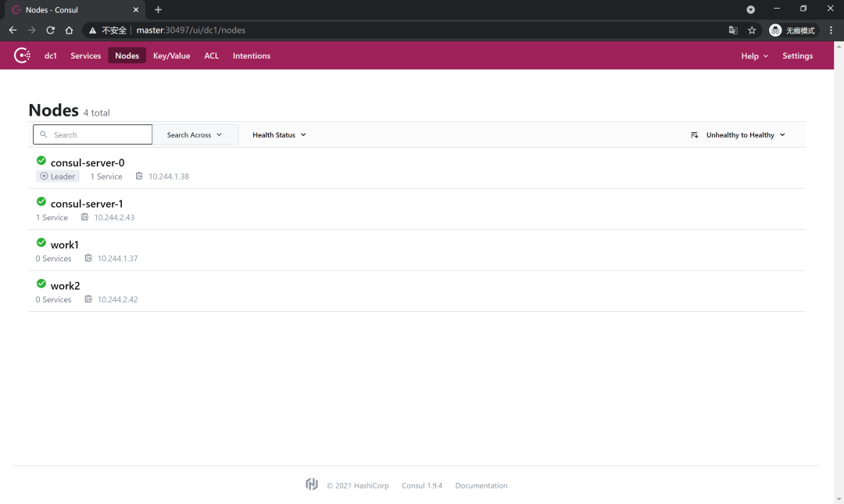Open the Key/Value section
The height and width of the screenshot is (504, 844).
pyautogui.click(x=172, y=55)
